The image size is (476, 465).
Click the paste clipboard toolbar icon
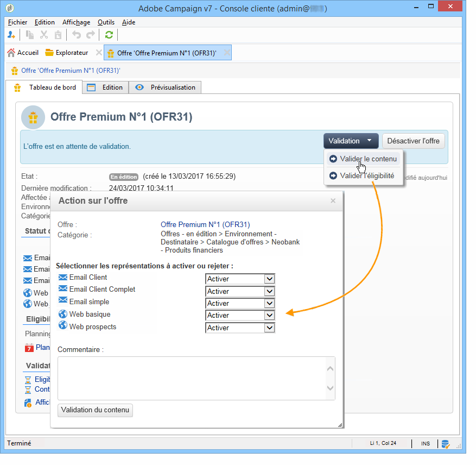(x=58, y=35)
